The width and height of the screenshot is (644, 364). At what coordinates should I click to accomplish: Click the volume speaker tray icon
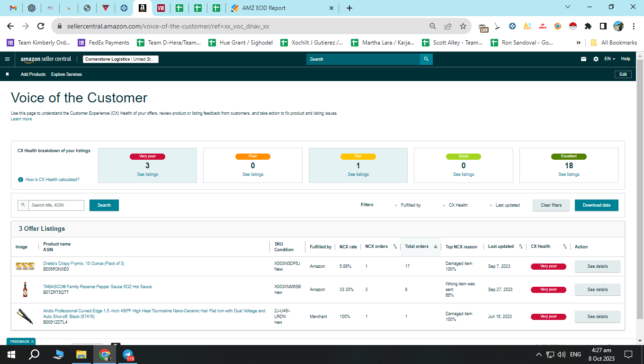pyautogui.click(x=562, y=355)
